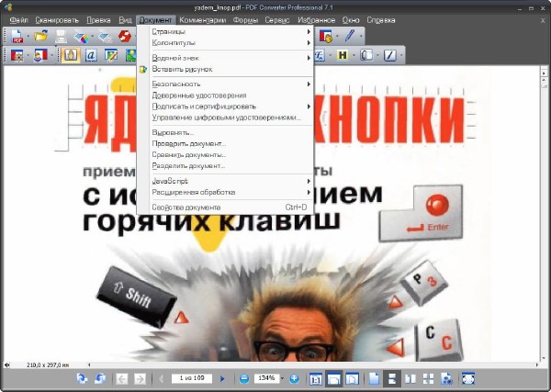This screenshot has height=392, width=551.
Task: Choose Сравнить документы... from menu
Action: (188, 154)
